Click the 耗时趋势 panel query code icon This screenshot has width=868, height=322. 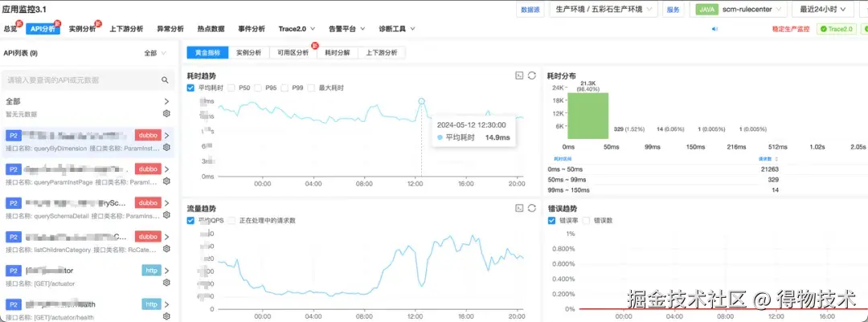tap(519, 75)
